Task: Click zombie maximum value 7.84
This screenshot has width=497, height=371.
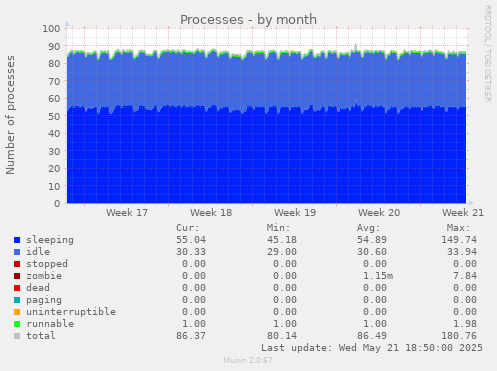Action: coord(465,276)
